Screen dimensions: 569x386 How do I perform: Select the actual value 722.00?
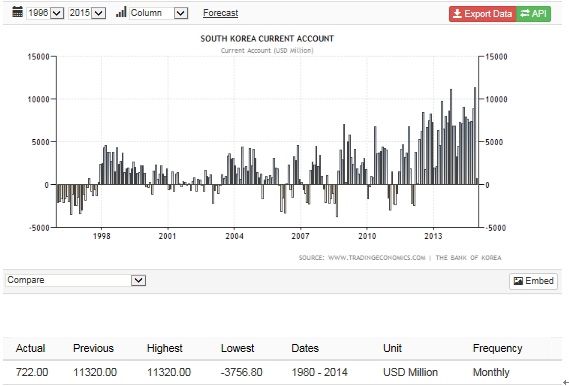[x=32, y=372]
